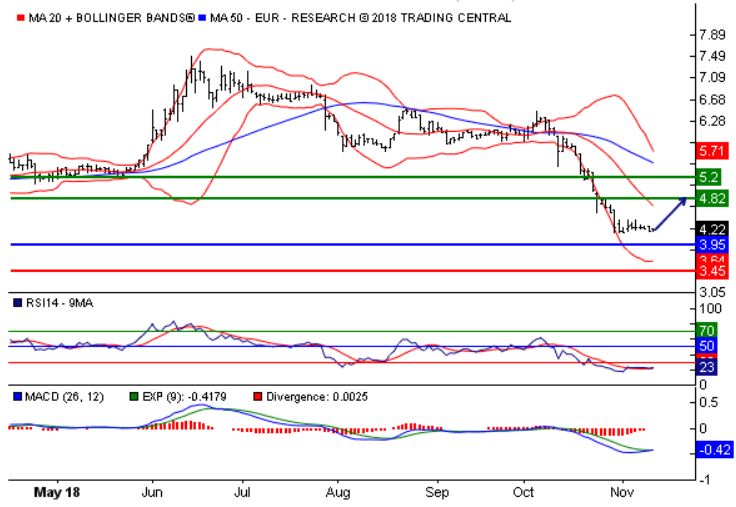Click the blue -0.42 MACD value label
The width and height of the screenshot is (736, 507).
(x=711, y=449)
